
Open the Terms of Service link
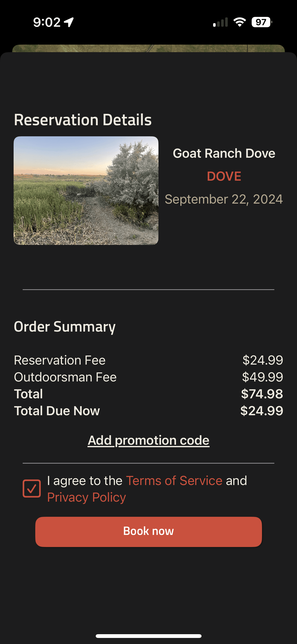[174, 481]
